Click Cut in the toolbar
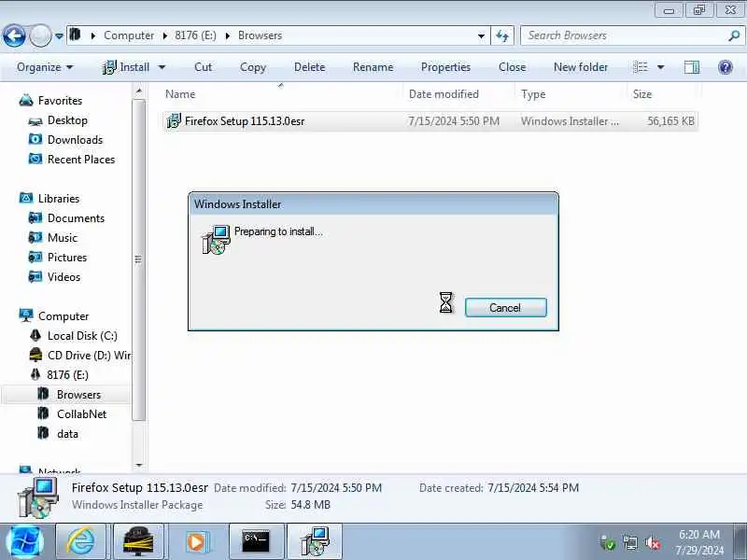 click(203, 67)
